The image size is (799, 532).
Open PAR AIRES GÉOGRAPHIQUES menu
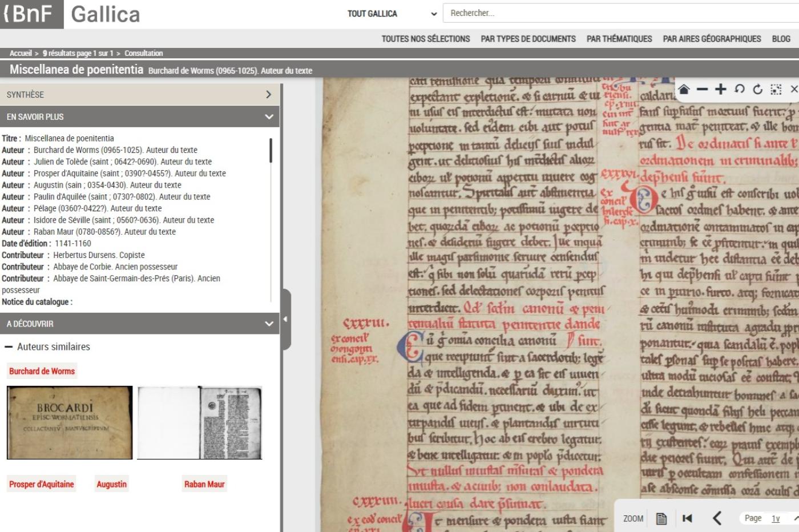(712, 39)
